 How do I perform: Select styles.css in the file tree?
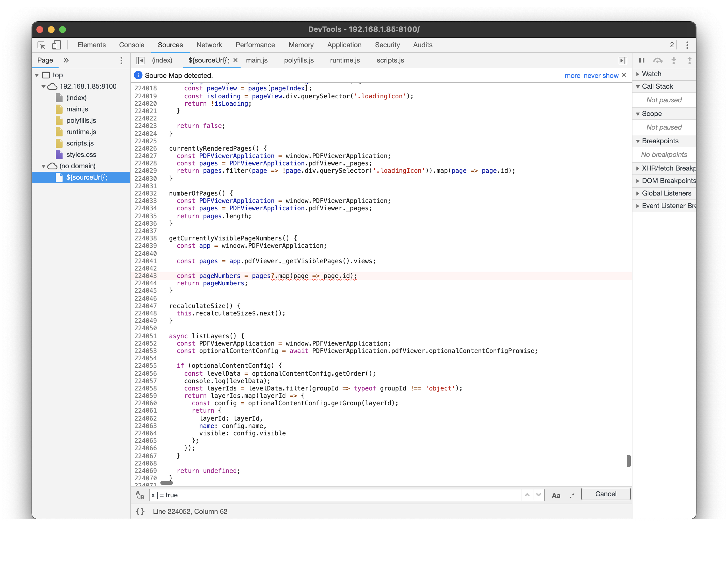82,155
